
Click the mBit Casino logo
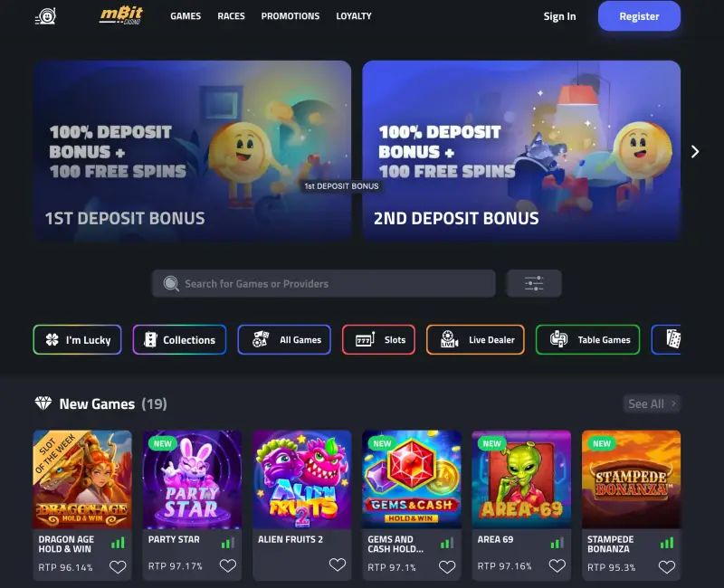pyautogui.click(x=121, y=15)
